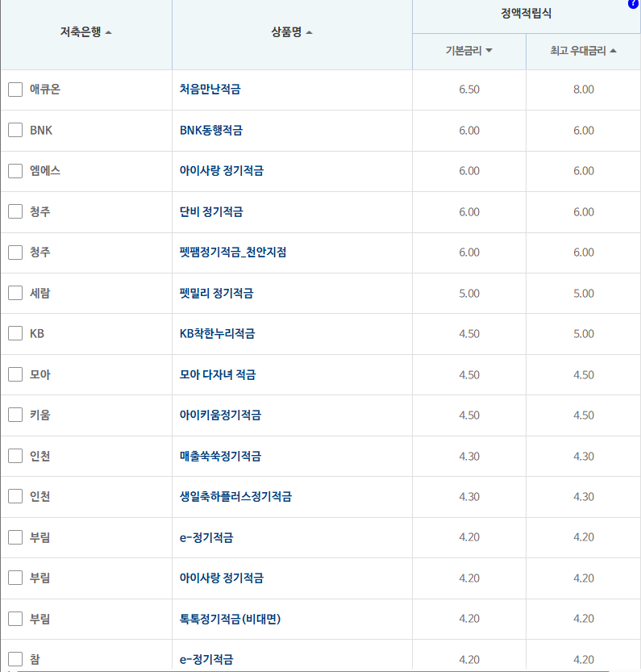The width and height of the screenshot is (641, 672).
Task: Tick the 모아 다자녀 적금 checkbox
Action: pyautogui.click(x=15, y=374)
